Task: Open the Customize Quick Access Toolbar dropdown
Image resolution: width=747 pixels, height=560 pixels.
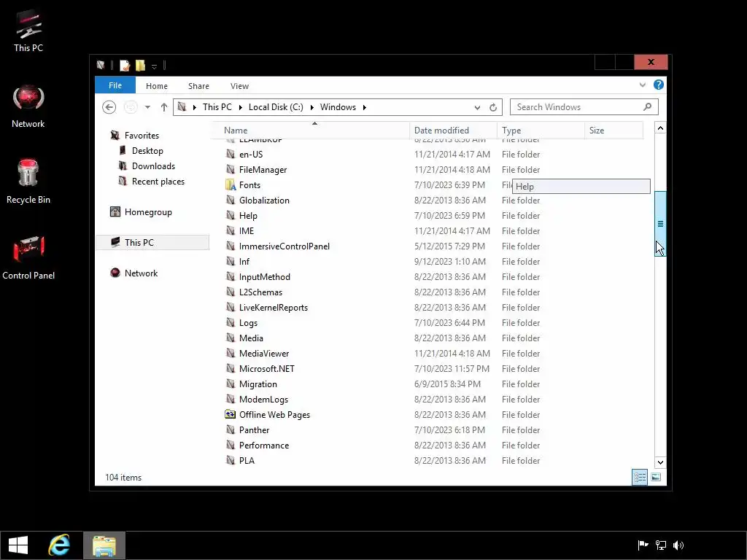Action: 155,66
